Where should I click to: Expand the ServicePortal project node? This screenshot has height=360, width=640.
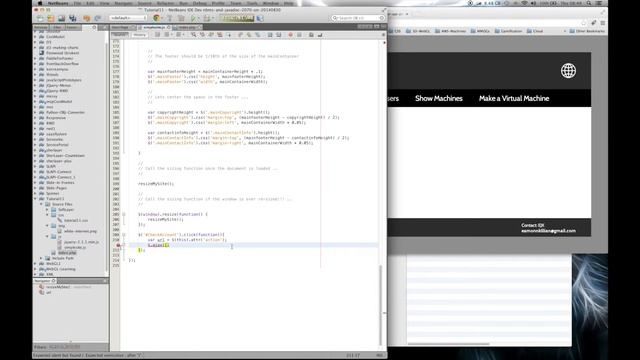coord(36,144)
